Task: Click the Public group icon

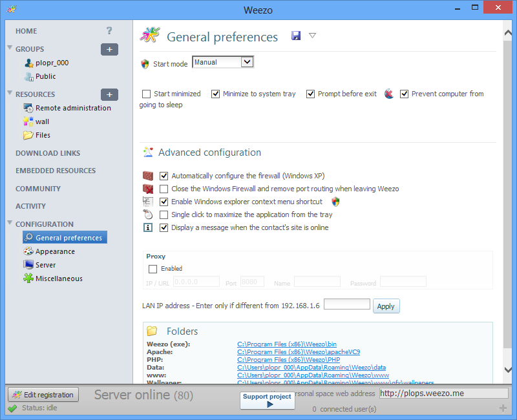Action: (x=29, y=76)
